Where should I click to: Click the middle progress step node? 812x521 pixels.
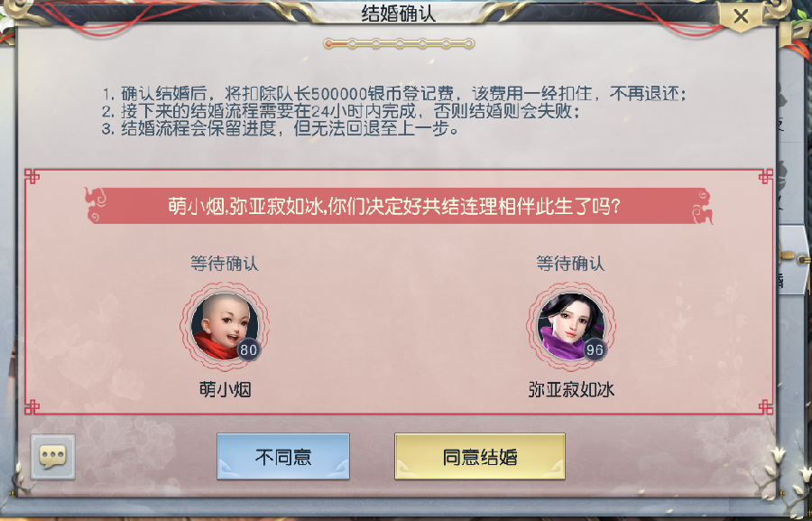400,43
